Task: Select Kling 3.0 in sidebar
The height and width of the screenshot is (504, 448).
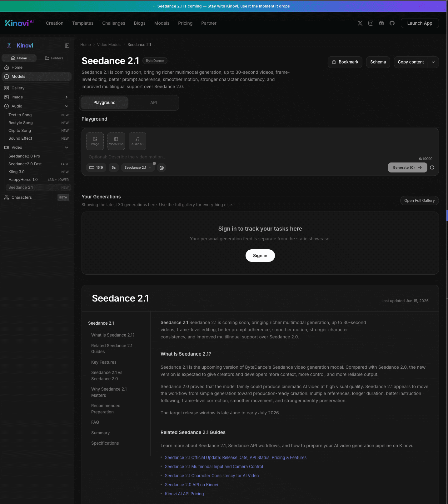Action: point(38,172)
